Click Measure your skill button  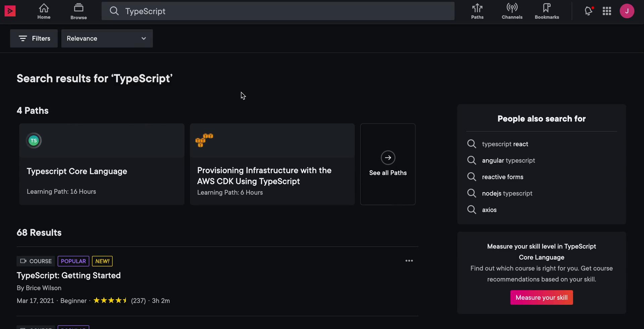pos(541,298)
